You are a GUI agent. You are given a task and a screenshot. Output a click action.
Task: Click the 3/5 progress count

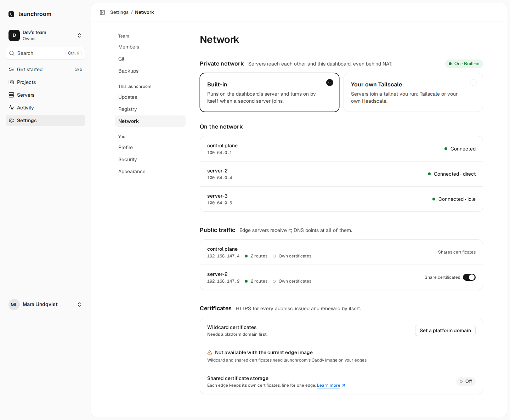click(79, 69)
